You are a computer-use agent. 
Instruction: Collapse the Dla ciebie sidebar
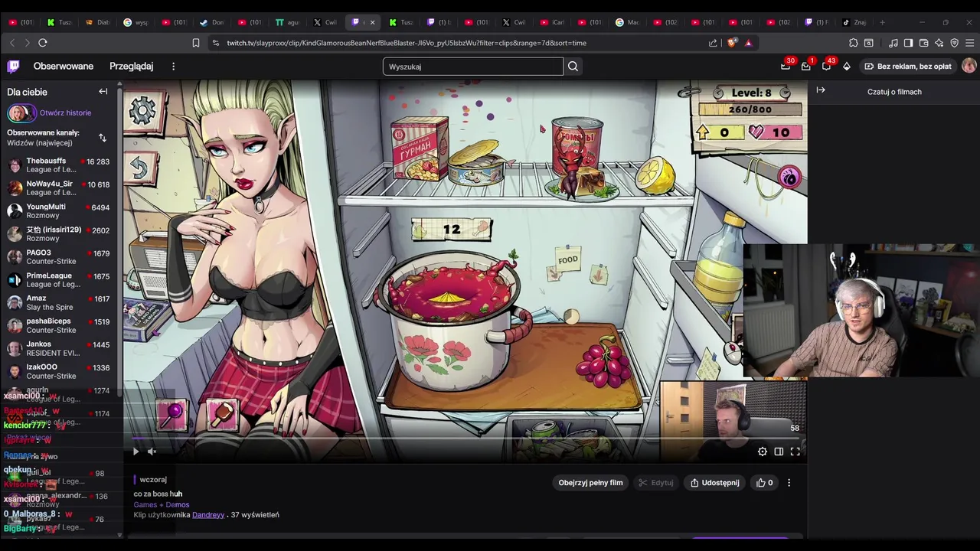tap(103, 92)
